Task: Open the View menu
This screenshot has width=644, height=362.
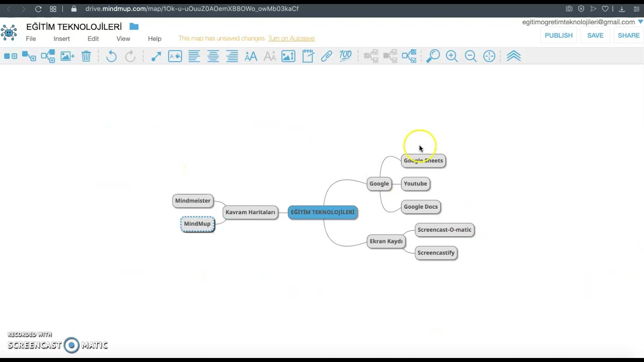Action: (123, 39)
